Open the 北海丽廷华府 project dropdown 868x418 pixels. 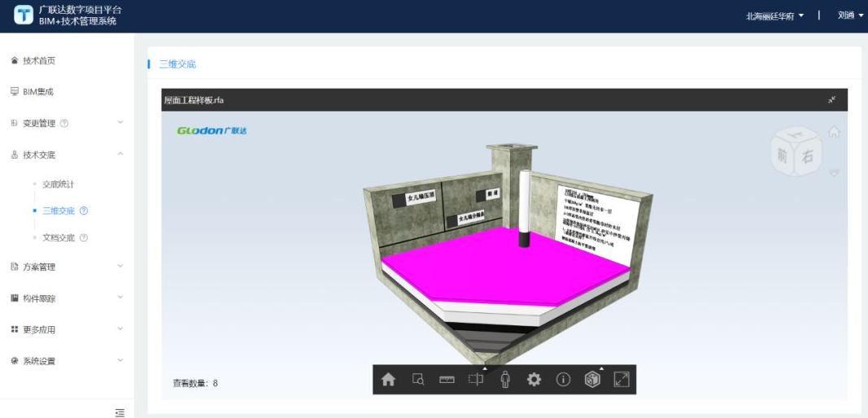click(x=774, y=16)
